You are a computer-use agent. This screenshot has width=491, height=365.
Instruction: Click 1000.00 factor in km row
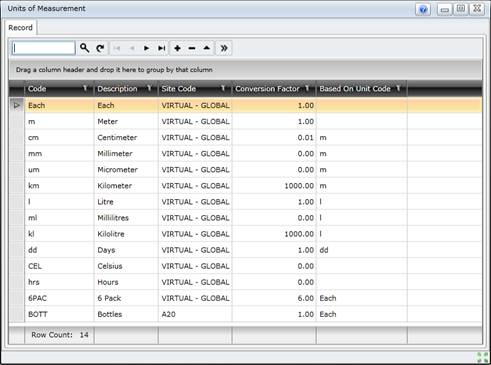pyautogui.click(x=274, y=186)
